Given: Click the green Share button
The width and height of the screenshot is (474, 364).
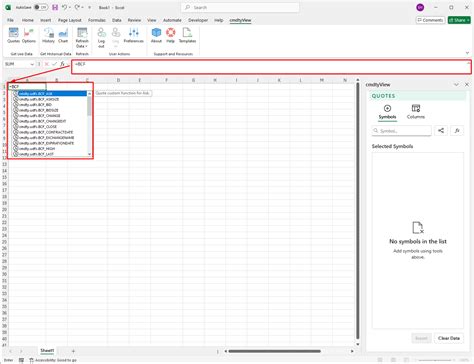Looking at the screenshot, I should click(x=459, y=20).
